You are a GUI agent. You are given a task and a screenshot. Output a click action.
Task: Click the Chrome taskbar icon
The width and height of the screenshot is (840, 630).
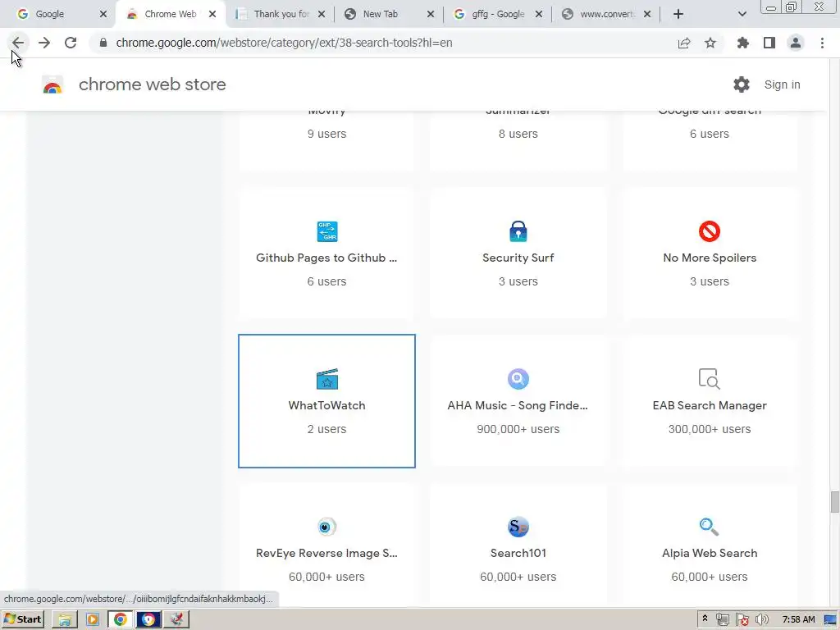[x=121, y=620]
